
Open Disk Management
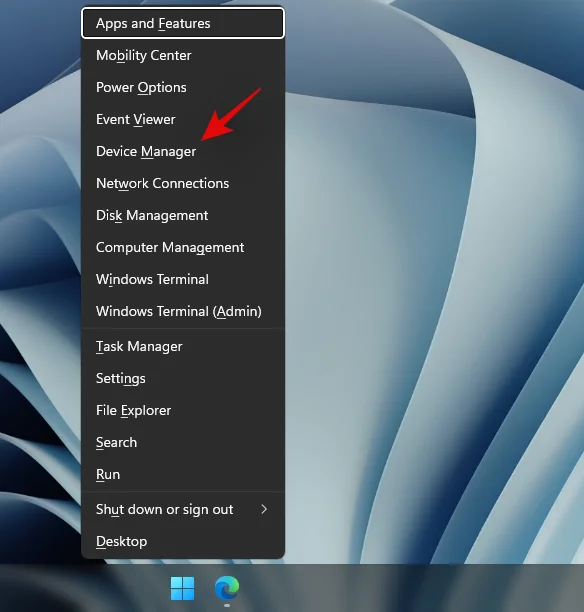(x=183, y=215)
